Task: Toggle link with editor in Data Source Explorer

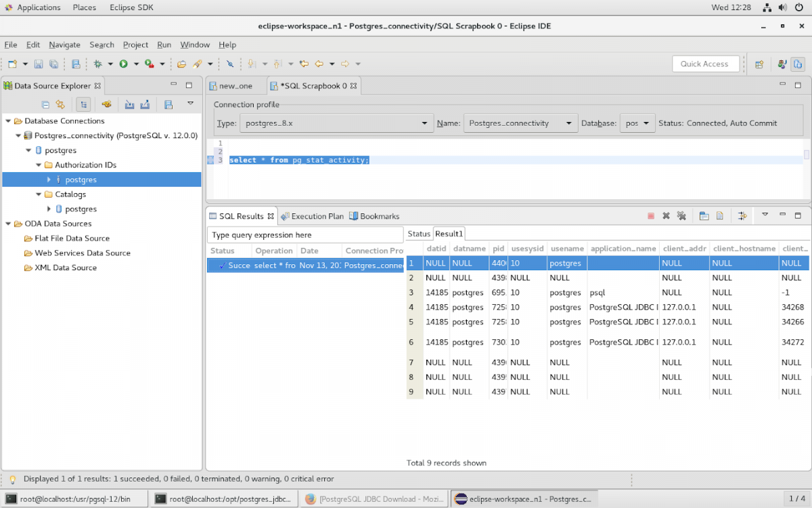Action: pos(83,104)
